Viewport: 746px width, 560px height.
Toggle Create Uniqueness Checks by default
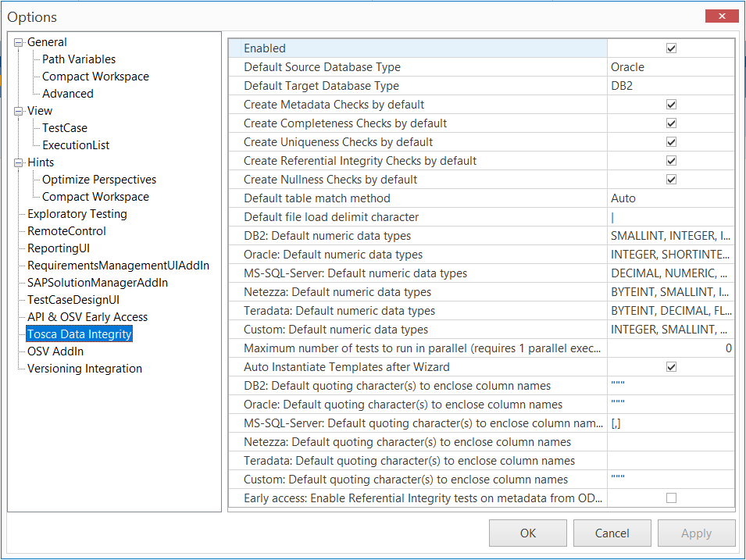tap(671, 142)
